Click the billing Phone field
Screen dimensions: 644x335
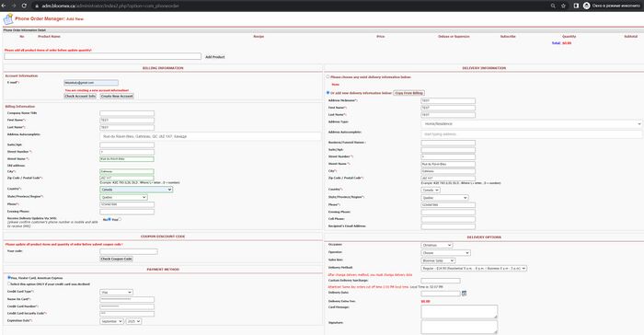coord(127,204)
